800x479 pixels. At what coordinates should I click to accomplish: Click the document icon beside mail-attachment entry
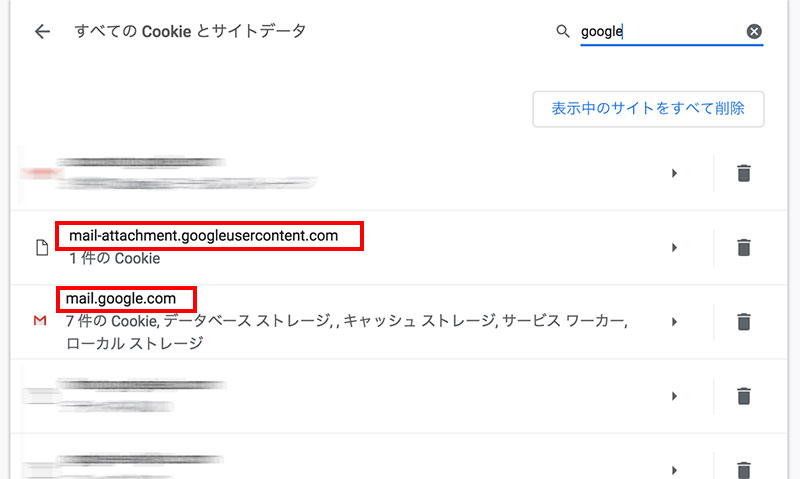(x=41, y=248)
